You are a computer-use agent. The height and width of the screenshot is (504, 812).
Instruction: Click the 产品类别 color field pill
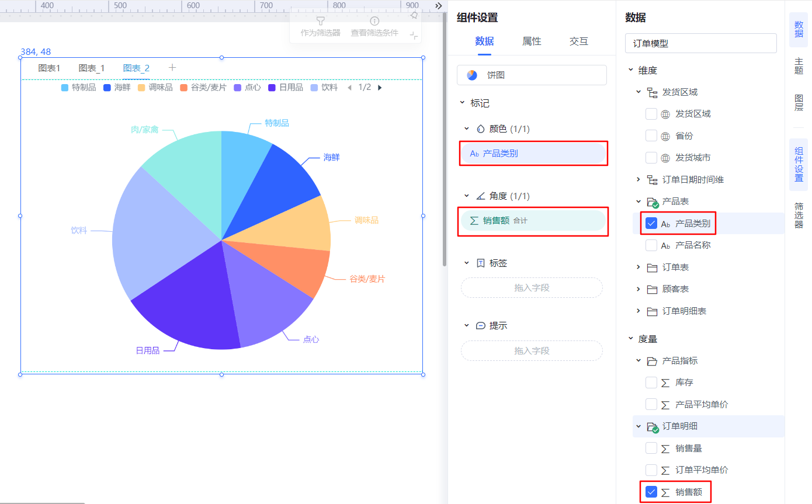pos(533,154)
